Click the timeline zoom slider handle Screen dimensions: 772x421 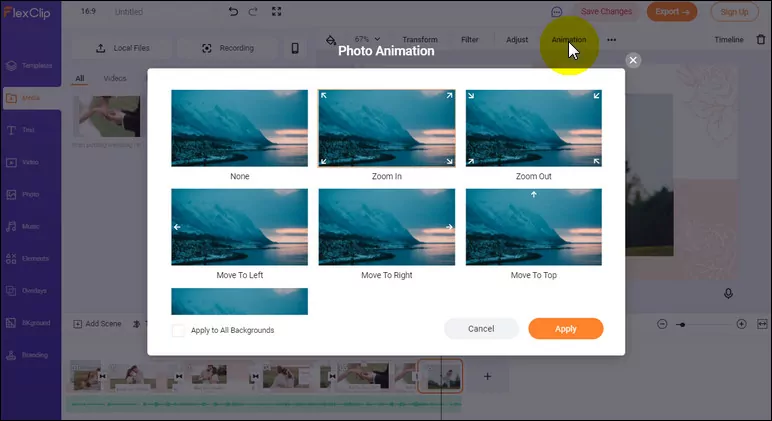tap(682, 324)
